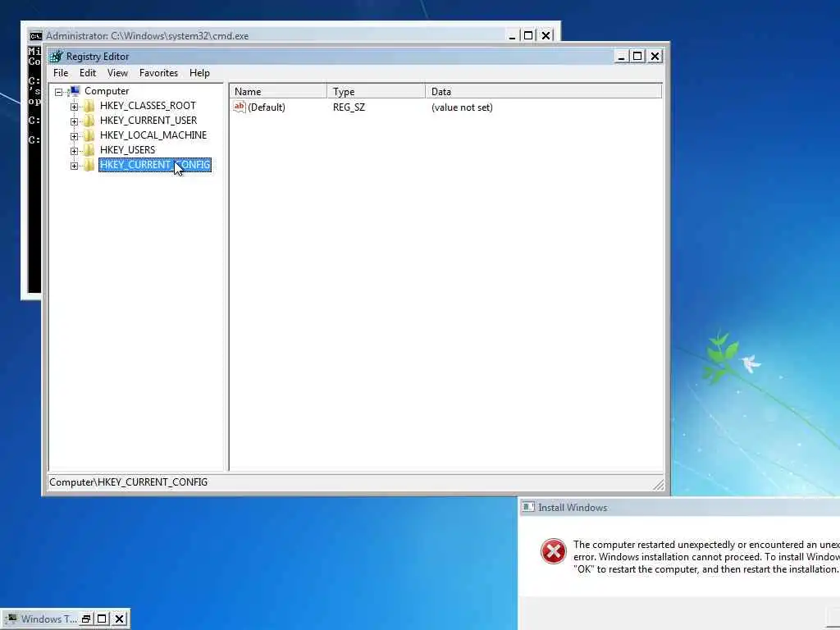Click the HKEY_CURRENT_CONFIG folder icon
This screenshot has height=630, width=840.
(89, 164)
